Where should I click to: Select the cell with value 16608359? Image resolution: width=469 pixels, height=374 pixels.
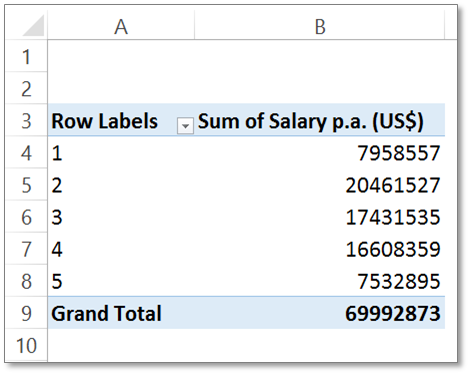(x=320, y=249)
